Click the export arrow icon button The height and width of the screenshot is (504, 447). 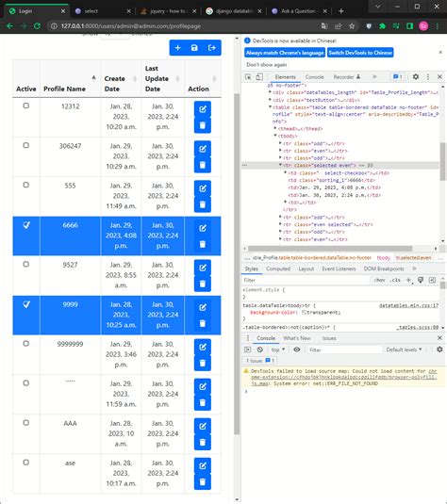pos(212,48)
